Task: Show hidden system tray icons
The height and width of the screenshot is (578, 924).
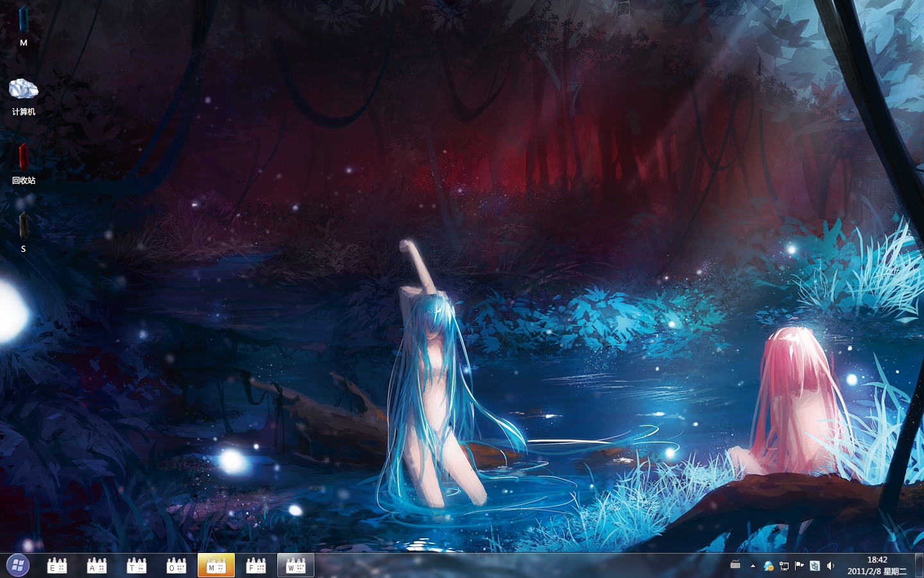Action: [x=753, y=566]
